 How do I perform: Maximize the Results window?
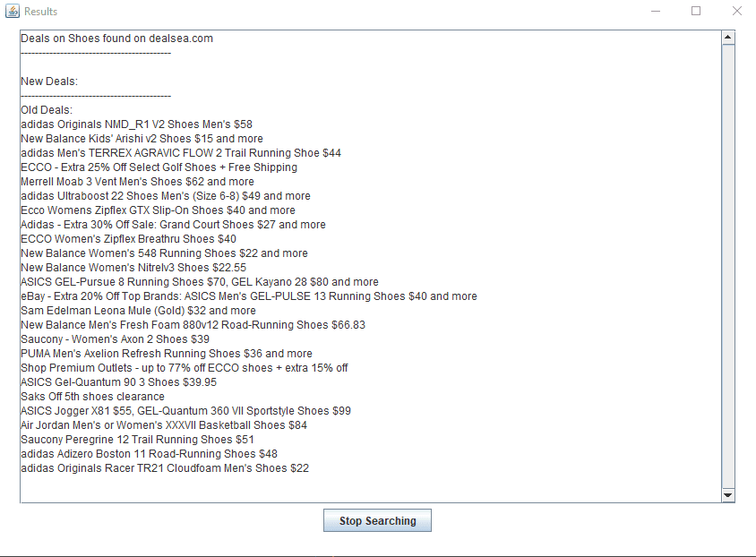696,11
